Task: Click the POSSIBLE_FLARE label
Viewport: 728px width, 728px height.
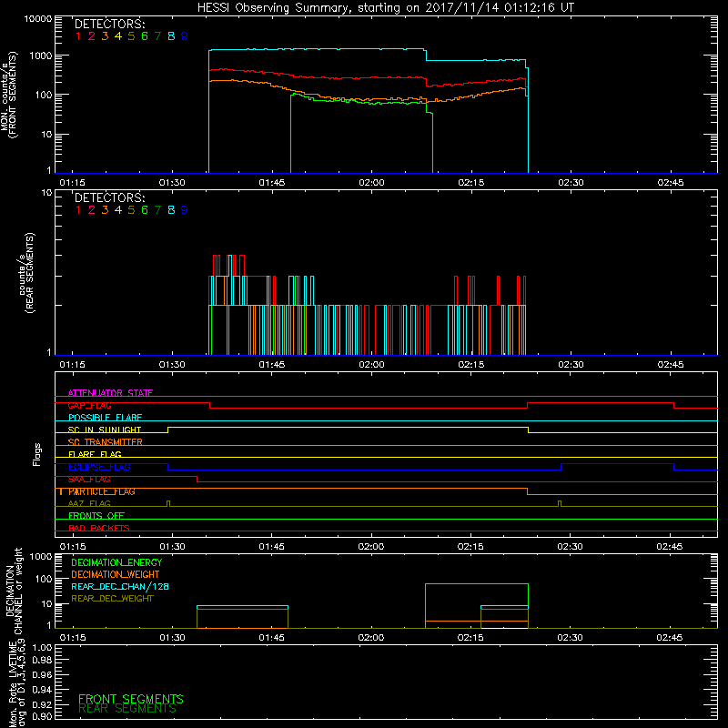Action: click(x=105, y=418)
